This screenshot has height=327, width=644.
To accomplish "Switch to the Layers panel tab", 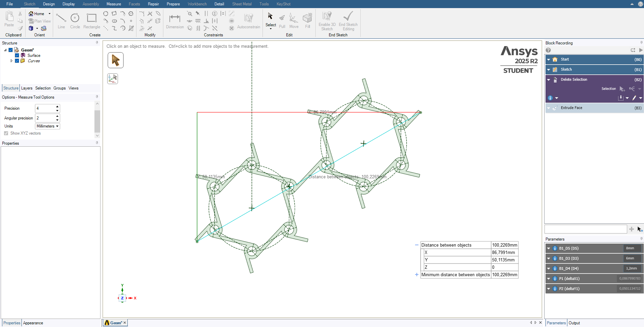I will 27,88.
